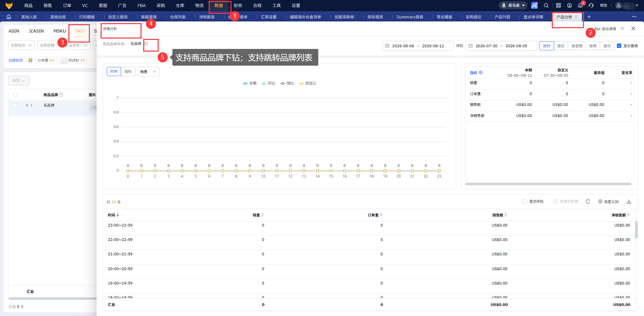Switch to the SKU tab
Image resolution: width=644 pixels, height=316 pixels.
coord(80,31)
